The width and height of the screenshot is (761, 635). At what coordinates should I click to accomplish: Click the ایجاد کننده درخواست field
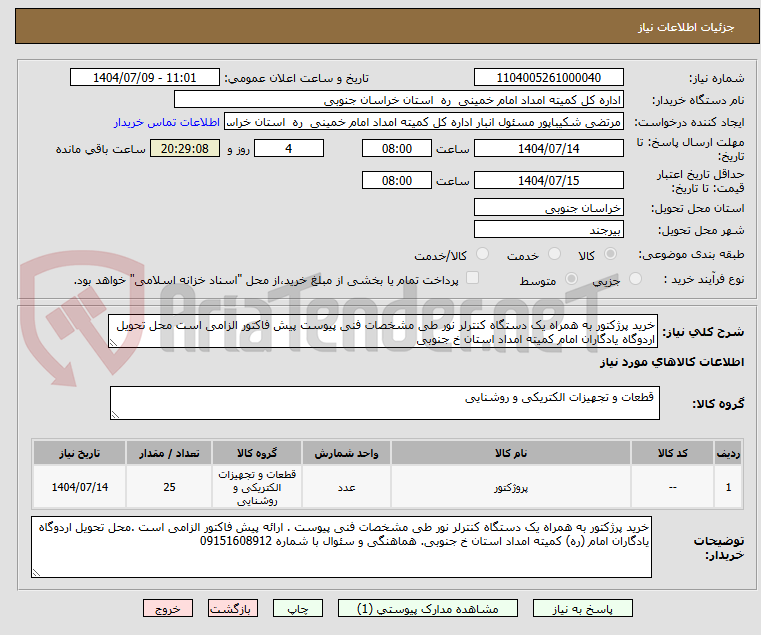pos(424,122)
